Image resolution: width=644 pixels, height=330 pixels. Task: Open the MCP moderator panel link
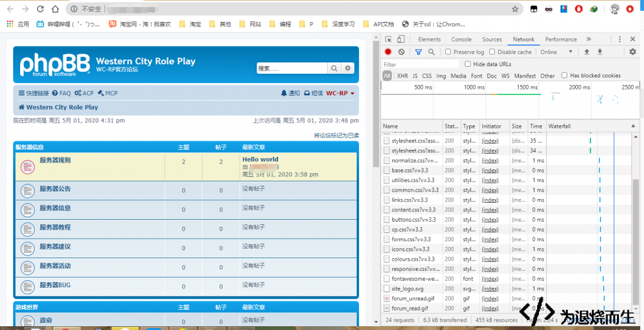108,93
